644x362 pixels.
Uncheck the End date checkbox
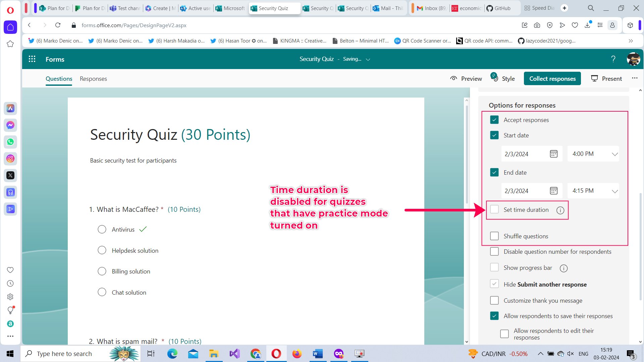(494, 173)
